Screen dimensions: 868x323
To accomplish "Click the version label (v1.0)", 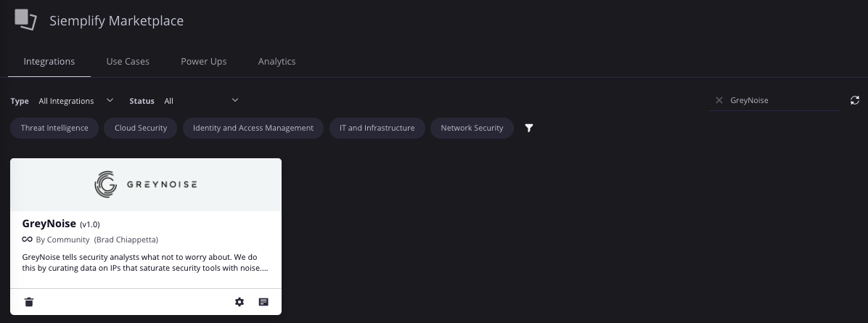I will pos(90,224).
